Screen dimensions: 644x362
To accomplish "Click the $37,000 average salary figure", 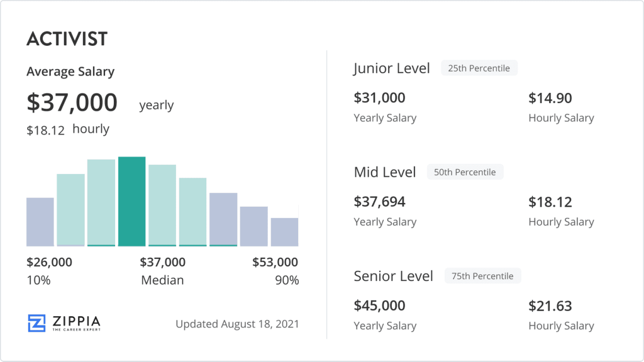I will 72,102.
